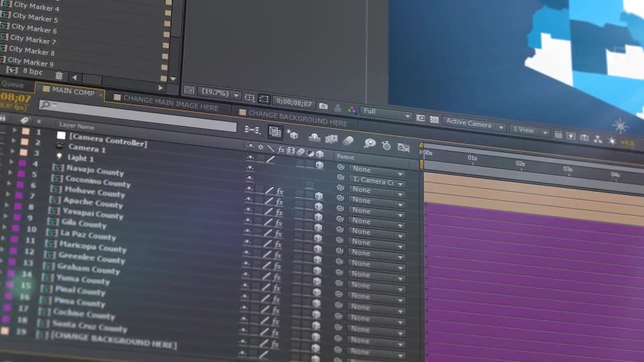Viewport: 644px width, 362px height.
Task: Toggle shy switch for Camera Controller layer
Action: point(250,157)
